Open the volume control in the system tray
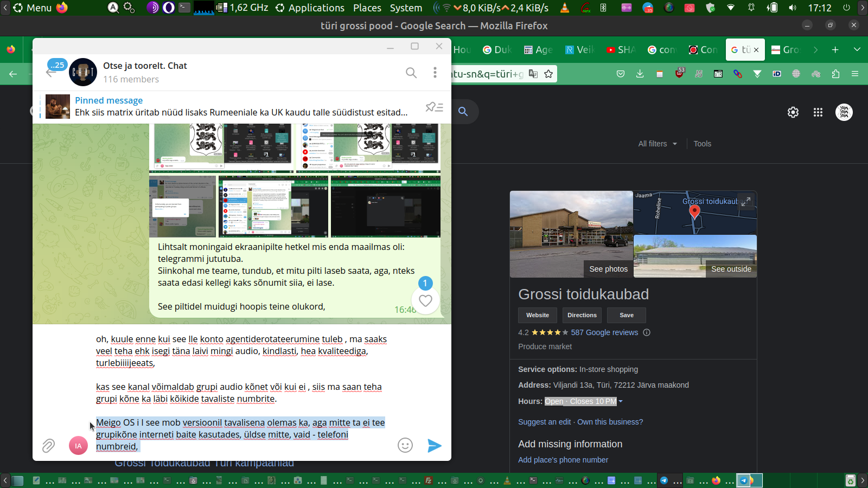Screen dimensions: 868x488 (793, 8)
